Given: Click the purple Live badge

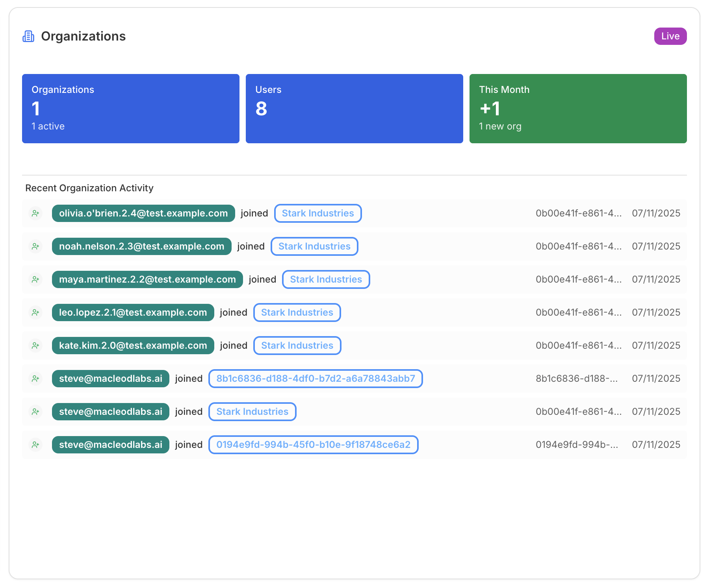Looking at the screenshot, I should [670, 36].
